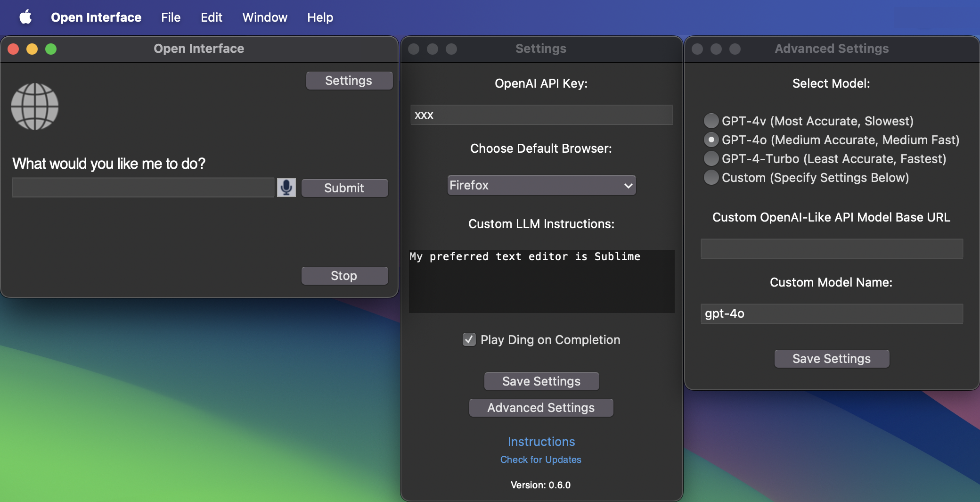980x502 pixels.
Task: Click the 'Select Model:' heading
Action: tap(831, 83)
